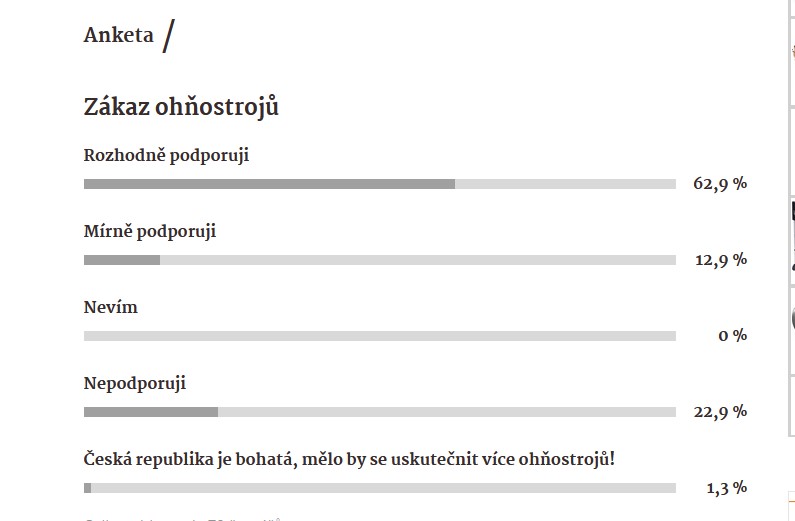Click the Mírně podporuji progress bar
795x521 pixels.
(x=380, y=260)
